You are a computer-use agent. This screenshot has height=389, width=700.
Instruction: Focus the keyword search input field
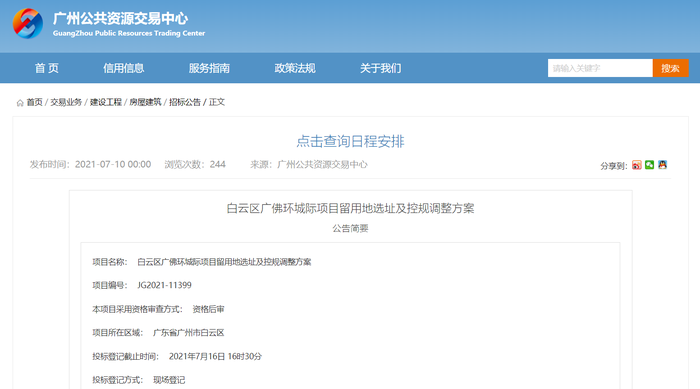coord(600,68)
